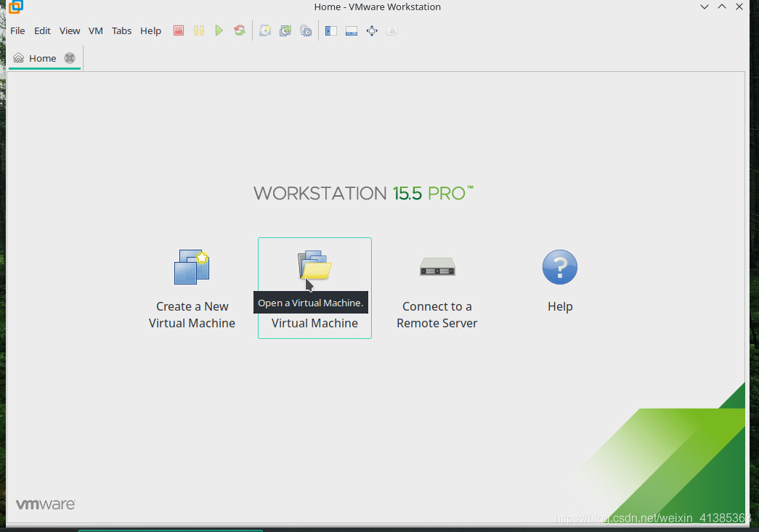759x532 pixels.
Task: Click the full screen mode icon
Action: pyautogui.click(x=372, y=31)
